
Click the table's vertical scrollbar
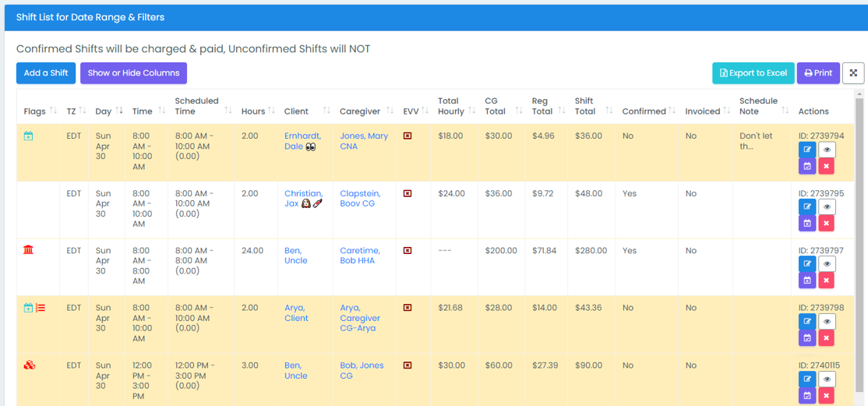click(859, 234)
